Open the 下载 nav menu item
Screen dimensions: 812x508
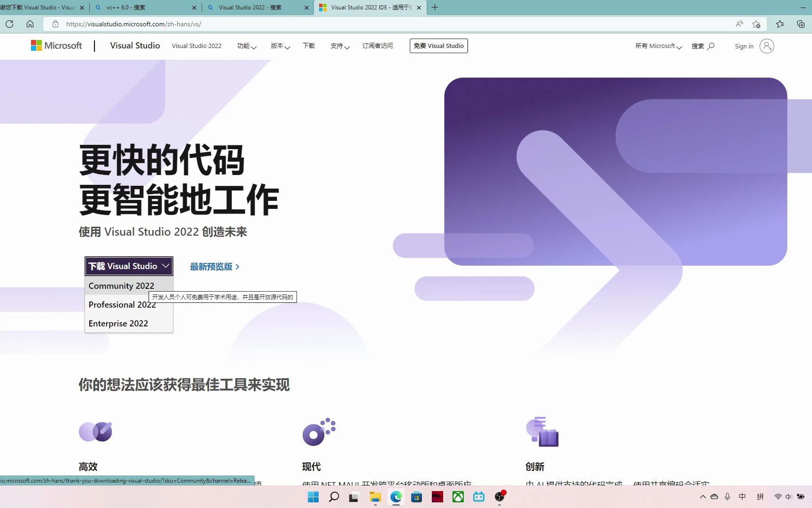(x=309, y=46)
